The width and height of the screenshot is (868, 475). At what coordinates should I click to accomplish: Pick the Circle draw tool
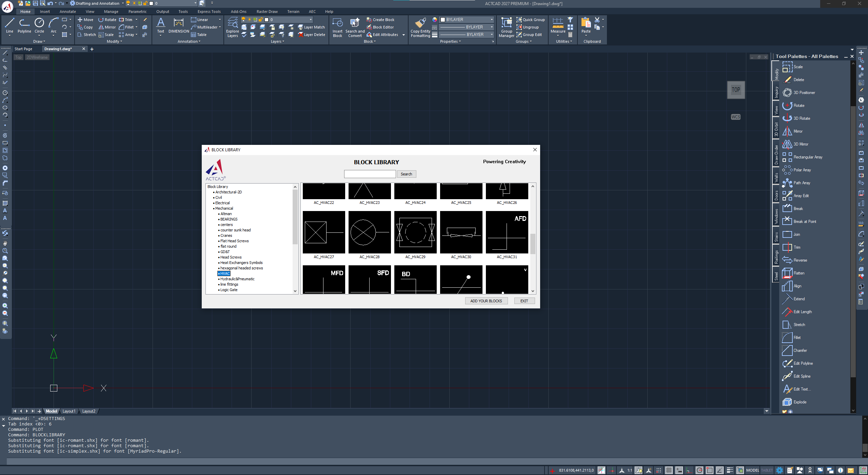click(39, 25)
